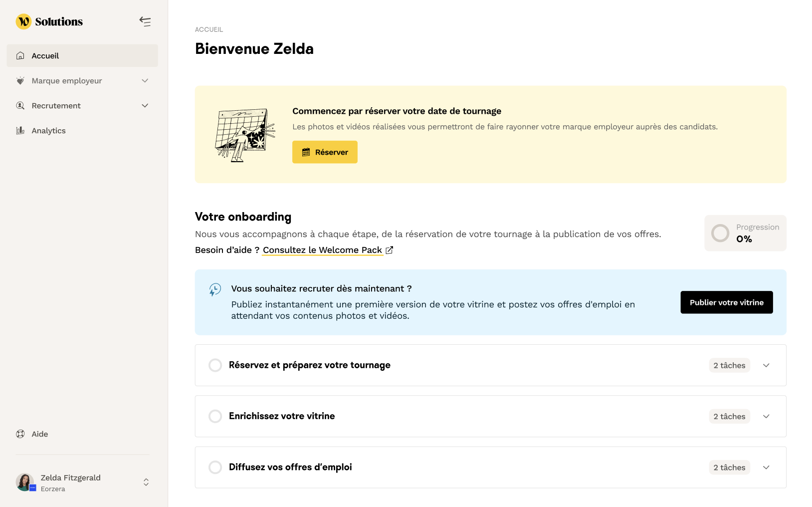Collapse the sidebar with the toggle icon

point(145,21)
